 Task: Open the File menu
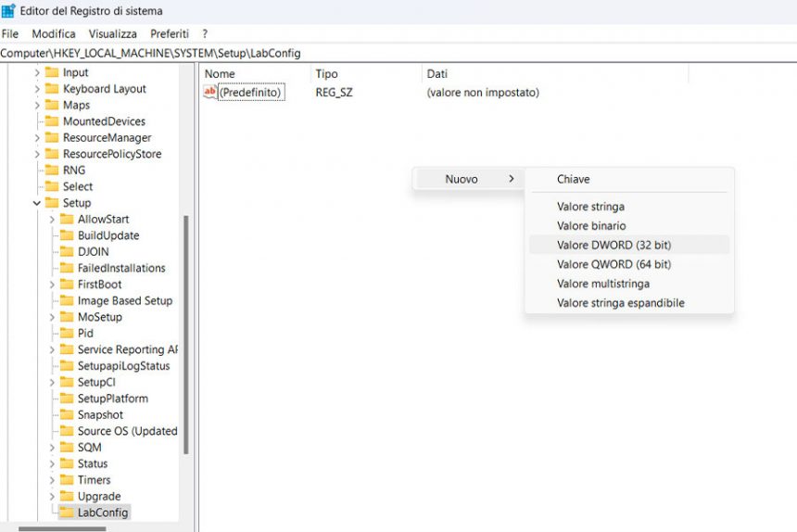pyautogui.click(x=10, y=33)
